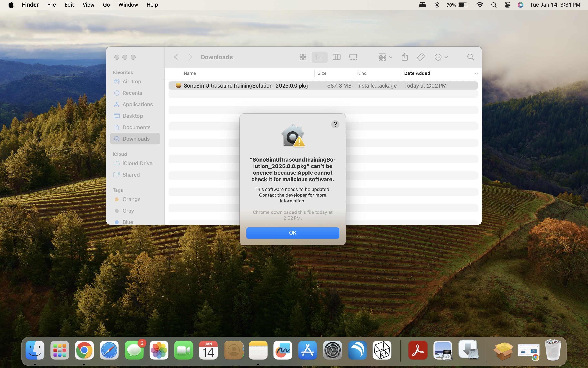
Task: Open the Help menu
Action: (152, 5)
